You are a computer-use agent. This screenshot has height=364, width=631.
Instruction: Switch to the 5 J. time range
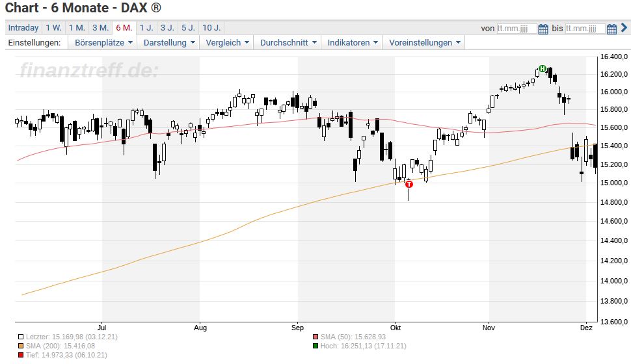click(x=188, y=28)
